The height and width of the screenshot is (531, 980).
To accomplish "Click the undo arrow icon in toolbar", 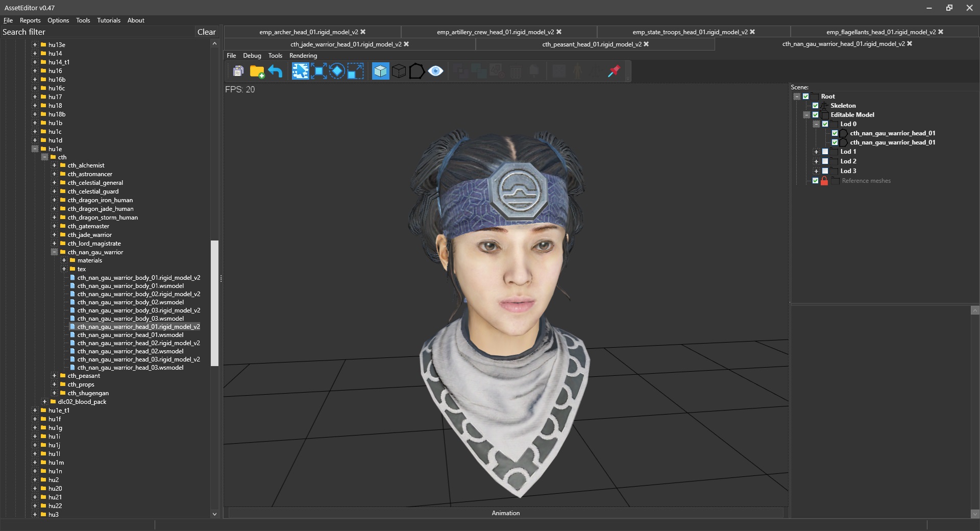I will tap(275, 71).
